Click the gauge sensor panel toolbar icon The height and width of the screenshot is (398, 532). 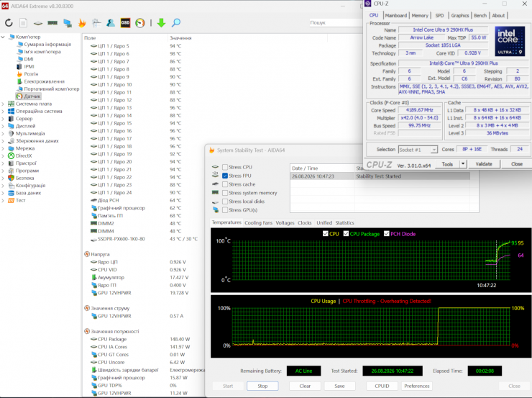139,23
